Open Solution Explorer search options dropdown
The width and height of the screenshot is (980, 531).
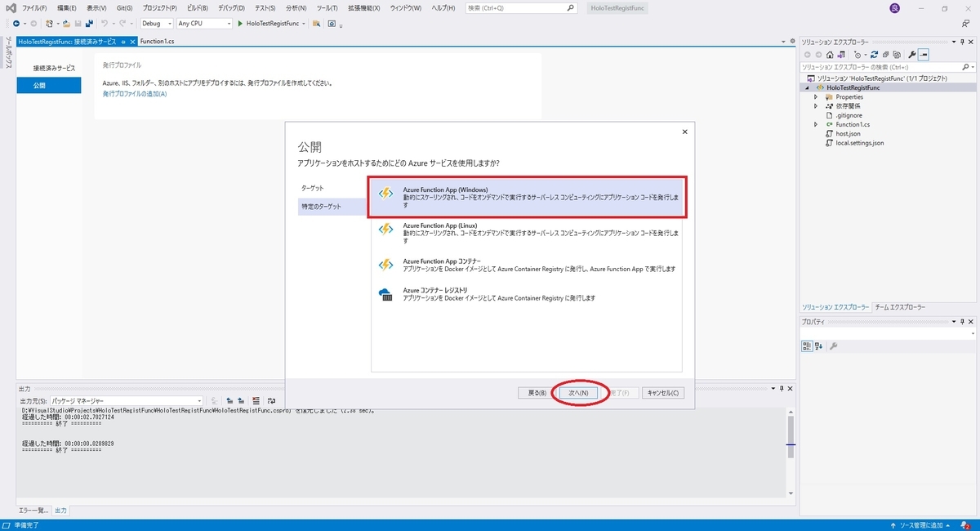pyautogui.click(x=973, y=67)
